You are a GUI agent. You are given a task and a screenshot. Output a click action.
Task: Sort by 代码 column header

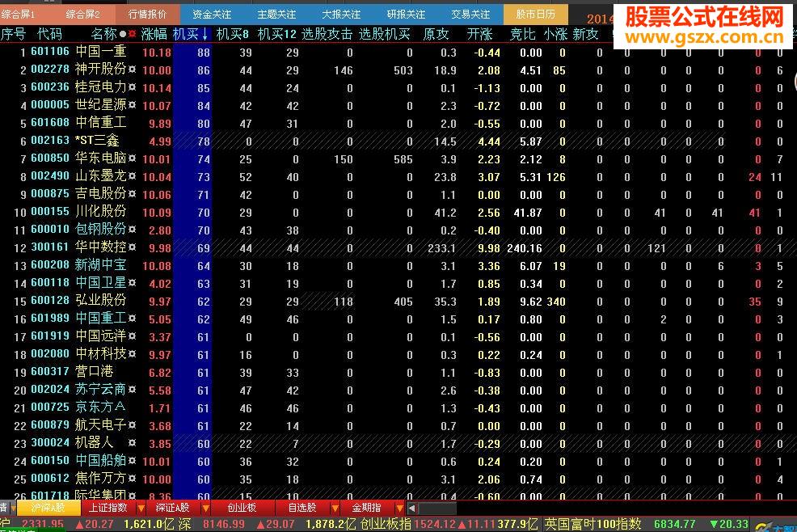pos(50,34)
